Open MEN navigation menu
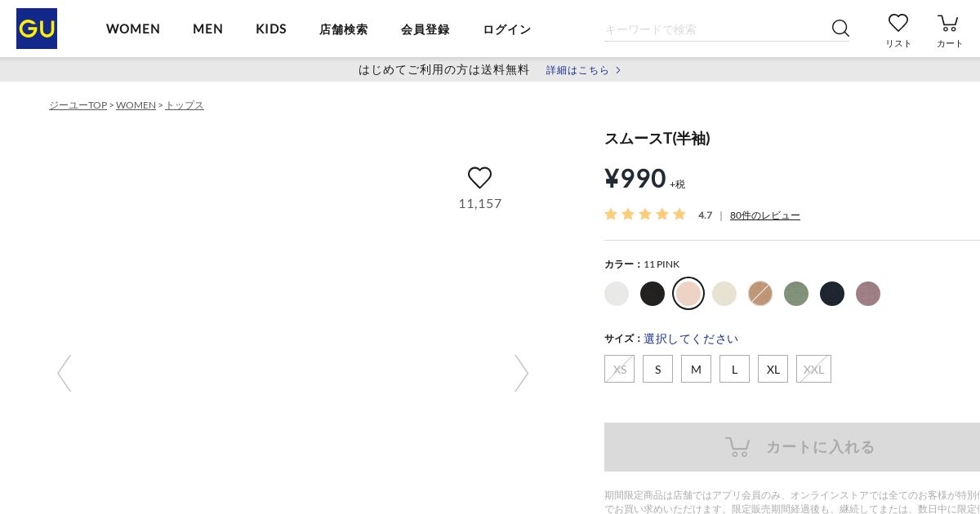The width and height of the screenshot is (980, 514). (208, 29)
